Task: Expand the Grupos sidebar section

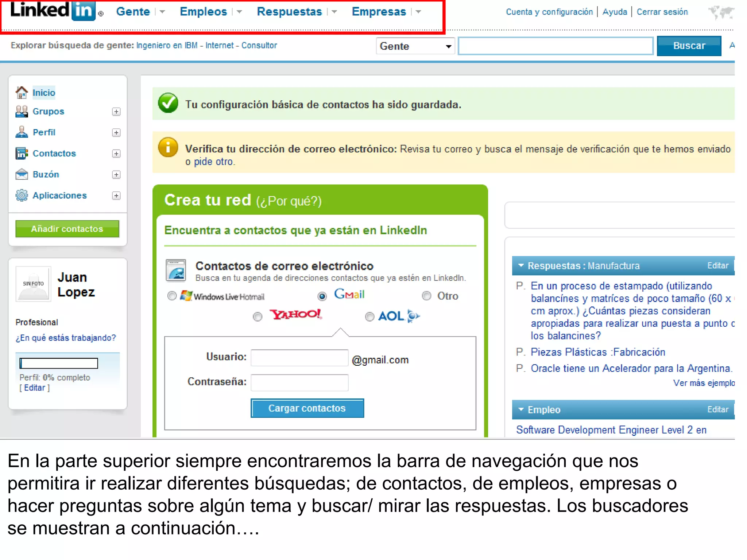Action: coord(116,112)
